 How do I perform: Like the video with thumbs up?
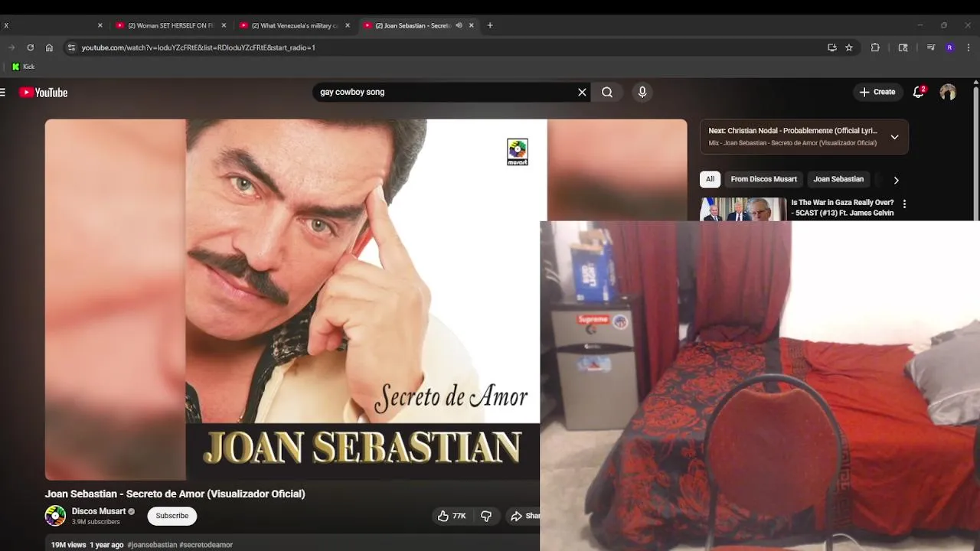click(x=451, y=516)
